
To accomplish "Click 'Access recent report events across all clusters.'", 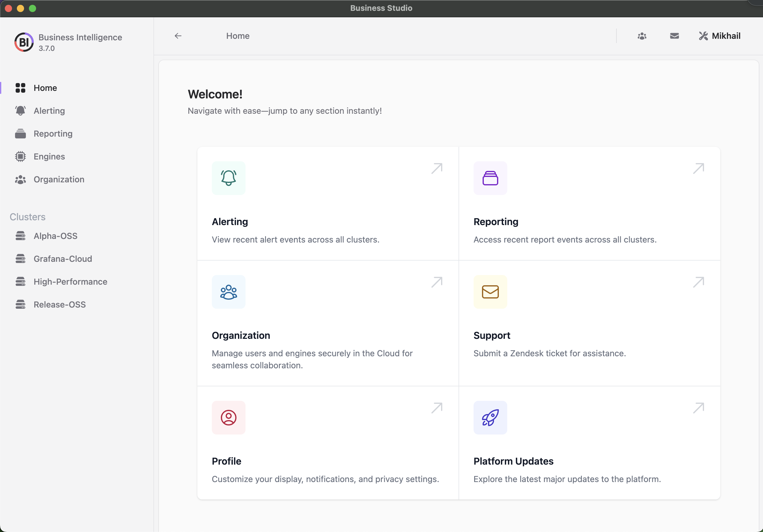I will pos(565,240).
